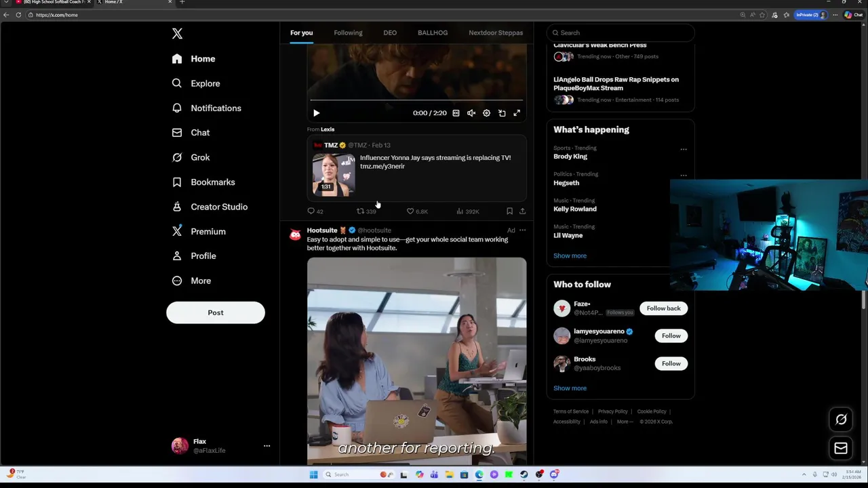The width and height of the screenshot is (868, 488).
Task: Open the Flax profile avatar
Action: pos(180,445)
